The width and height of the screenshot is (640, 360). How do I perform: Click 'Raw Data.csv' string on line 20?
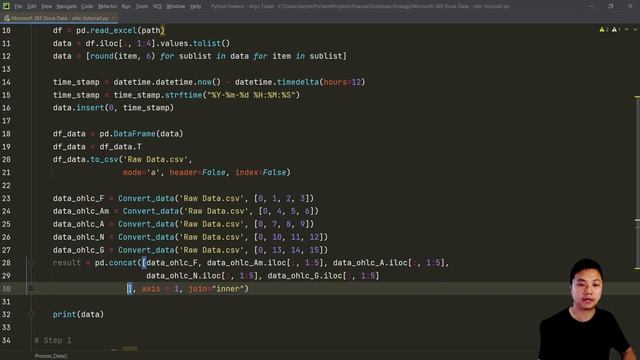click(x=156, y=159)
